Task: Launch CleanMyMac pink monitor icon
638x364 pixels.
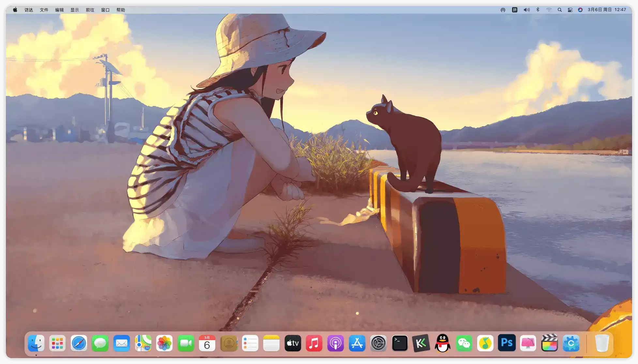Action: point(528,343)
